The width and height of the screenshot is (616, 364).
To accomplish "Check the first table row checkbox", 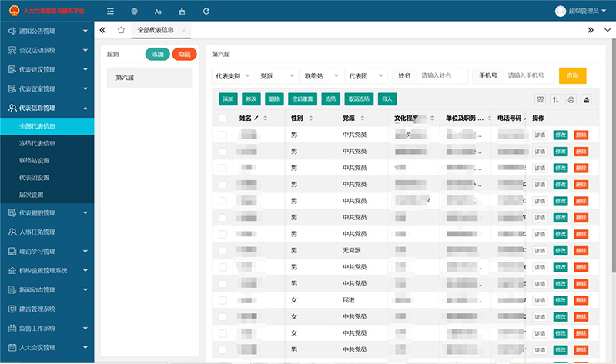I will [223, 135].
